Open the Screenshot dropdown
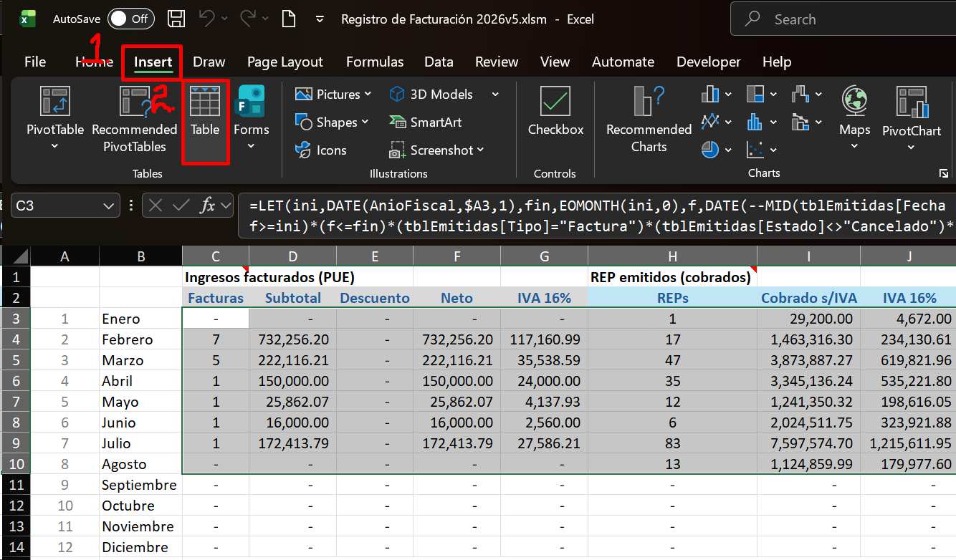 click(x=480, y=150)
